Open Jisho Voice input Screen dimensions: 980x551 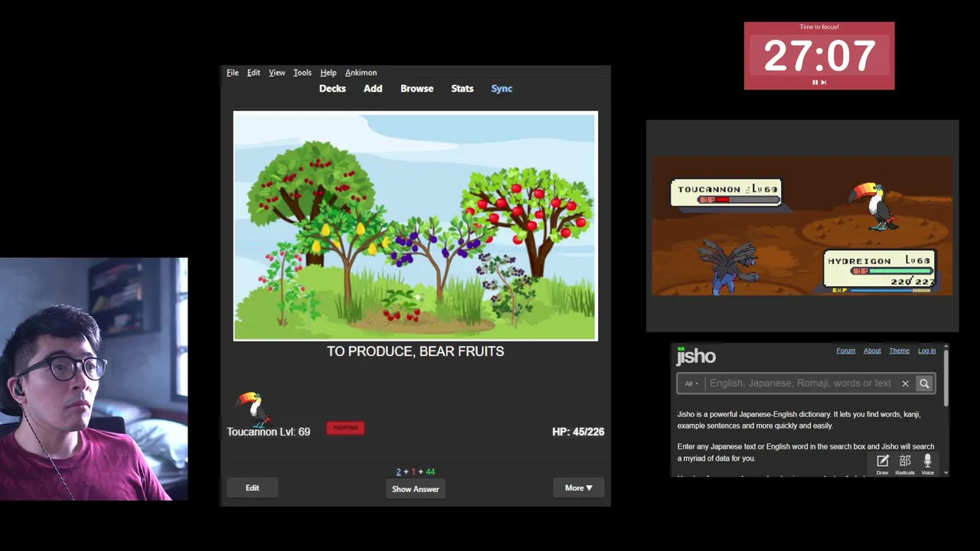pos(927,464)
